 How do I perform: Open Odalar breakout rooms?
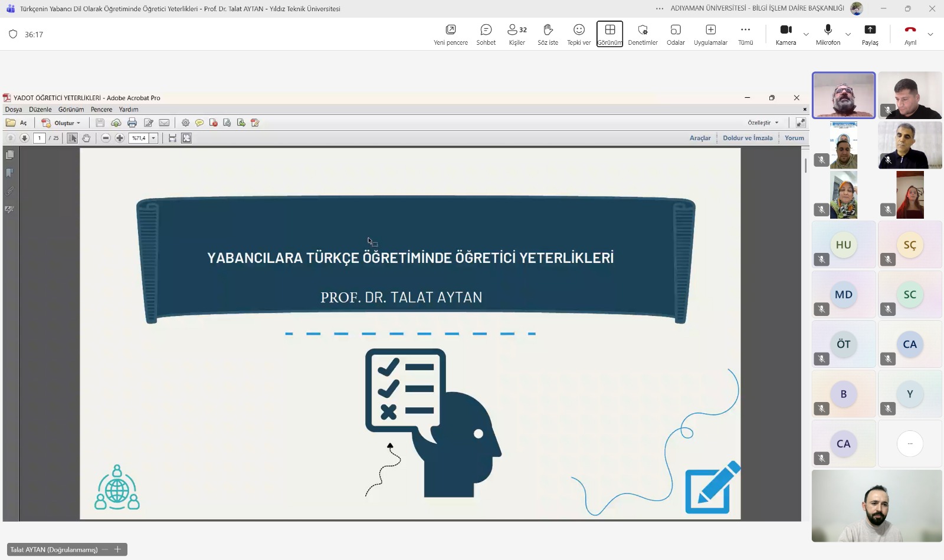pyautogui.click(x=676, y=34)
